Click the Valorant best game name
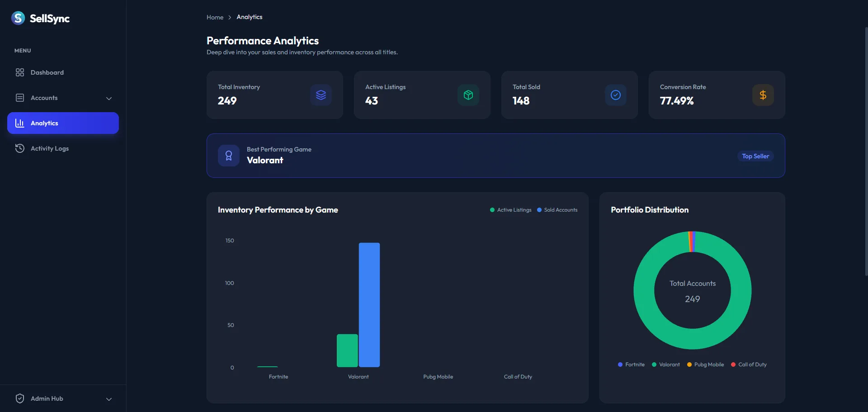 [265, 160]
